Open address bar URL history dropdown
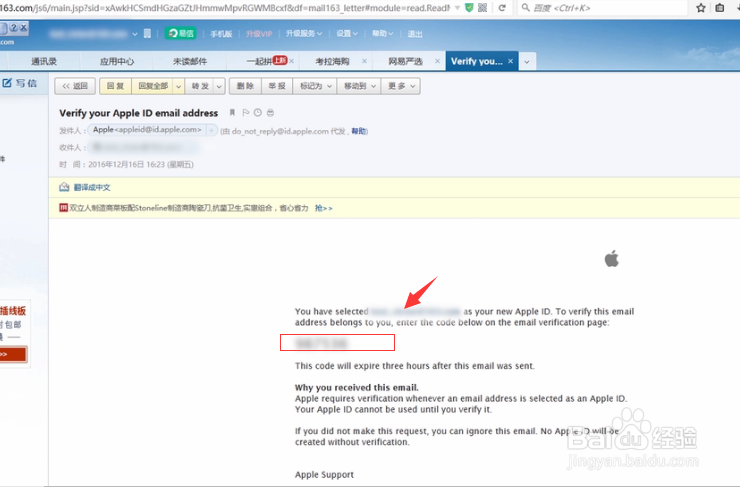The width and height of the screenshot is (740, 487). pos(457,8)
